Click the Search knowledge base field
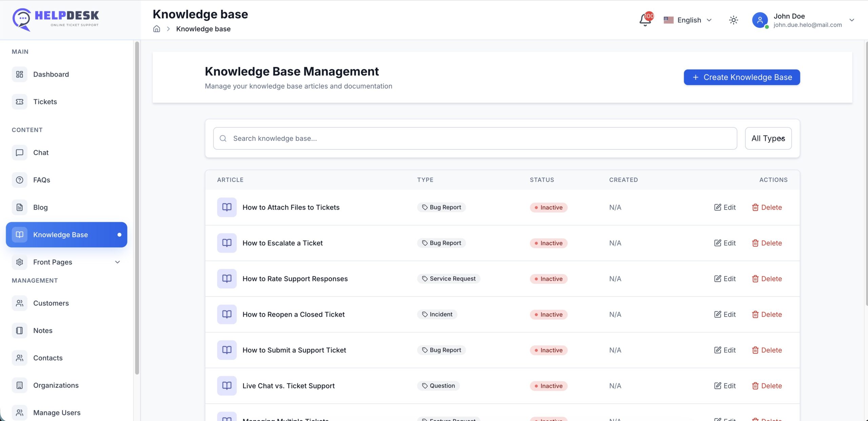Screen dimensions: 868x421 475,138
